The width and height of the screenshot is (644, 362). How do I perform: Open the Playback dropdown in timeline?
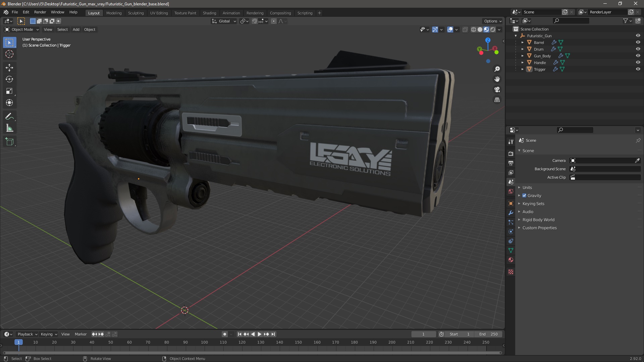tap(27, 334)
